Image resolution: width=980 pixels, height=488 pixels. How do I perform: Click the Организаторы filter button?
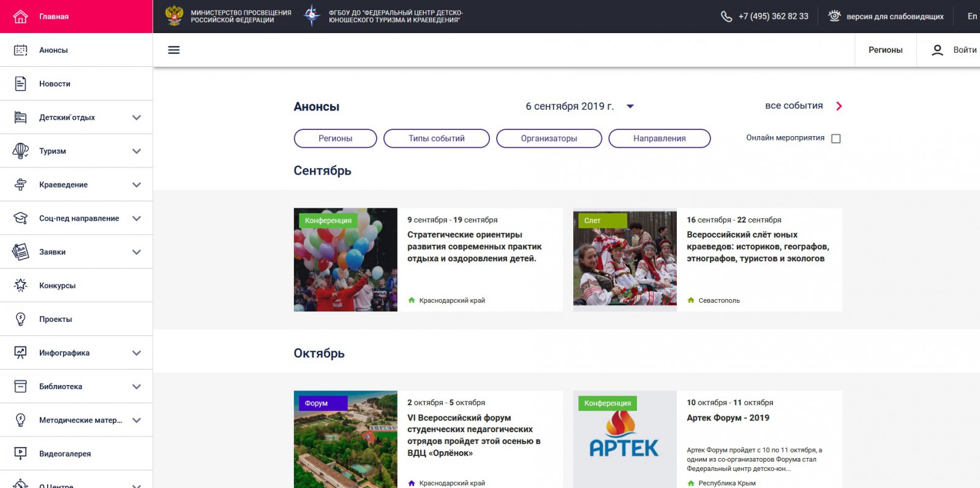549,139
